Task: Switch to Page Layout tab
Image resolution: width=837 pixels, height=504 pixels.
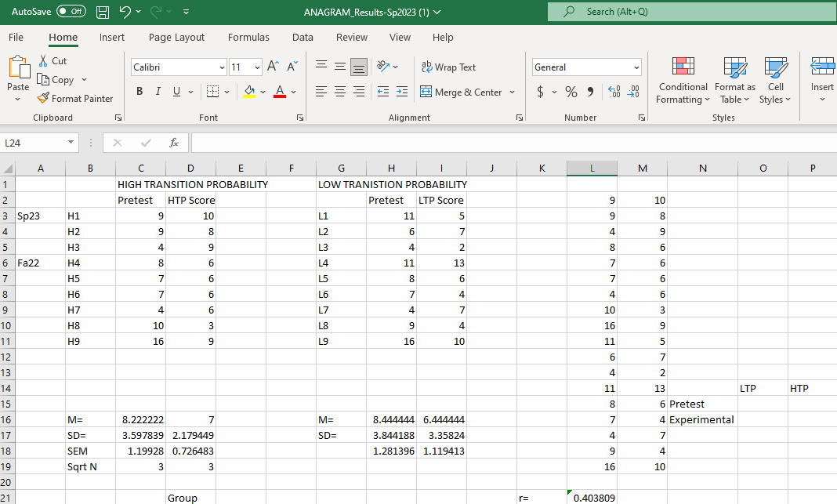Action: coord(176,37)
